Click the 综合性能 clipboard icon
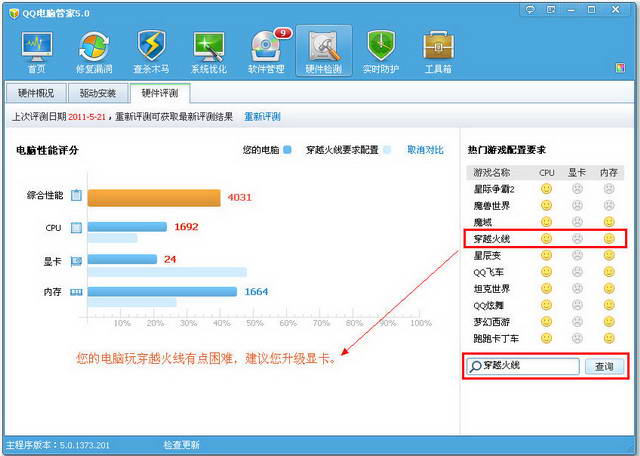 click(76, 196)
